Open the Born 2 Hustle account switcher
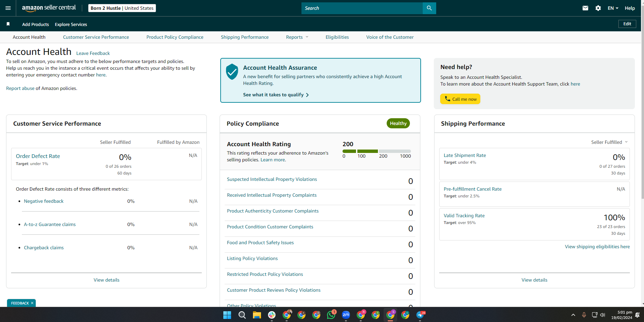The height and width of the screenshot is (322, 644). pos(122,8)
